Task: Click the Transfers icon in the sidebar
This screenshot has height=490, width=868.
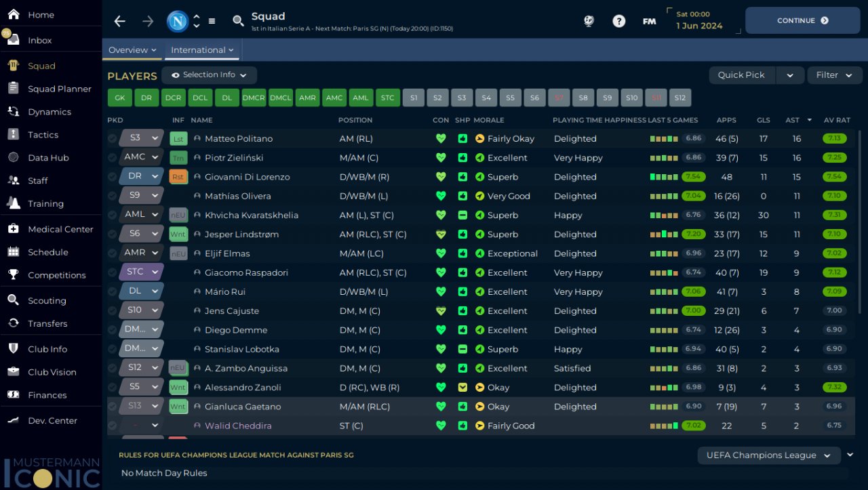Action: click(x=14, y=323)
